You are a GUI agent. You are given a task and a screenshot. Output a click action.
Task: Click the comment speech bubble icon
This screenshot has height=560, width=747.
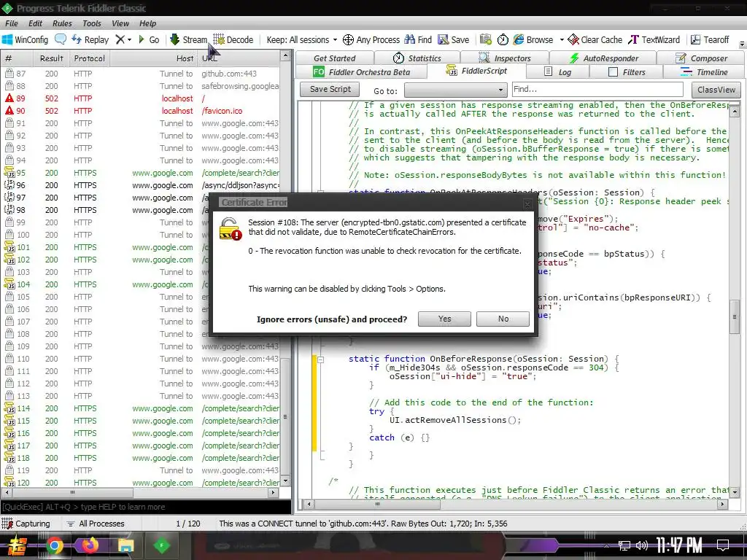click(x=61, y=39)
